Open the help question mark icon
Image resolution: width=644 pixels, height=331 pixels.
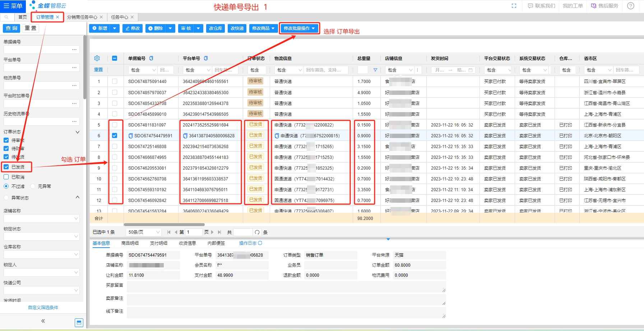630,6
